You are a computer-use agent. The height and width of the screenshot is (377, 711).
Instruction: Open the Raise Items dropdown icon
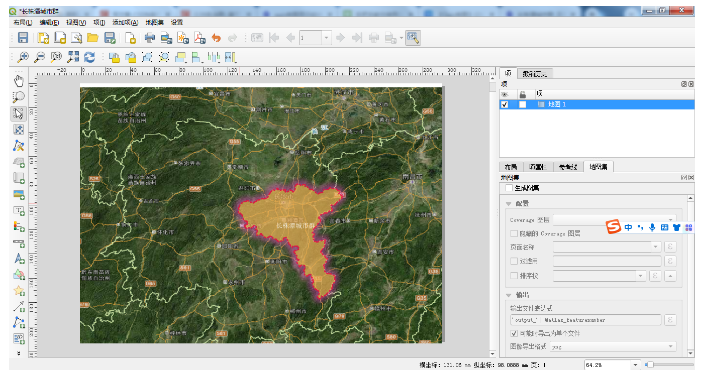[x=180, y=57]
